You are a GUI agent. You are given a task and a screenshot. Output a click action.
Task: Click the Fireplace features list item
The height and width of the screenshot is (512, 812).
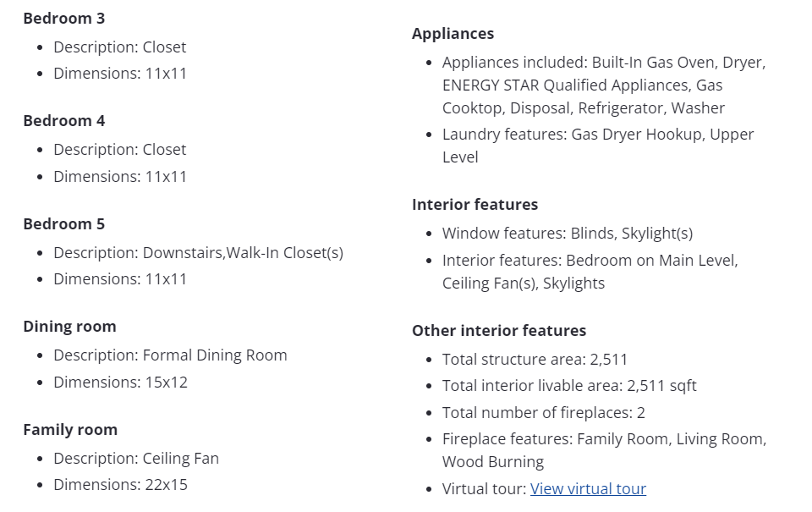coord(604,450)
